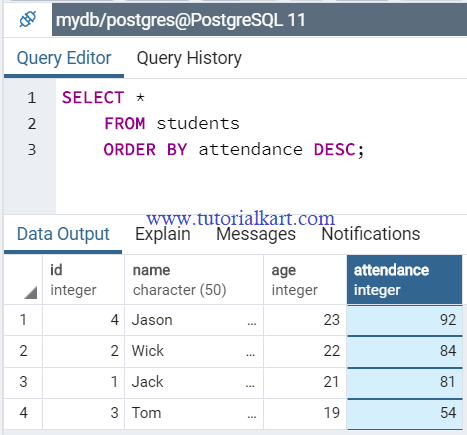This screenshot has width=467, height=435.
Task: Click the attendance cell showing 92
Action: coord(404,320)
